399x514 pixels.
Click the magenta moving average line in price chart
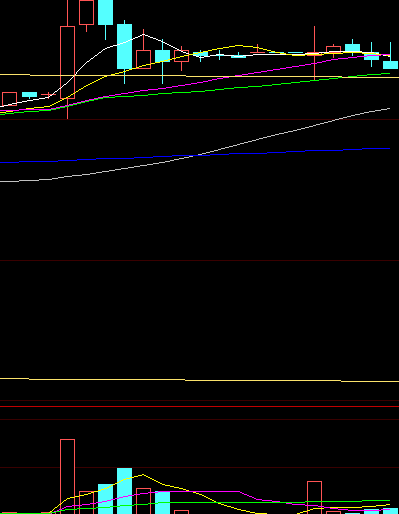click(195, 83)
